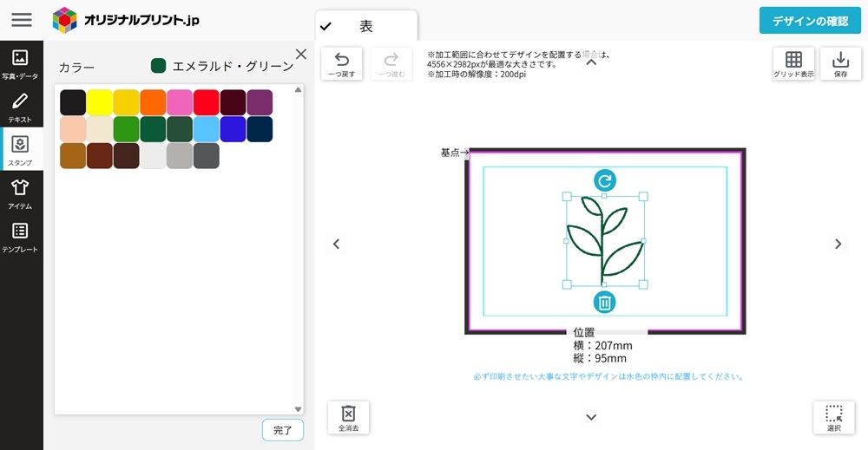
Task: Expand the bottom panel with down chevron
Action: click(591, 417)
